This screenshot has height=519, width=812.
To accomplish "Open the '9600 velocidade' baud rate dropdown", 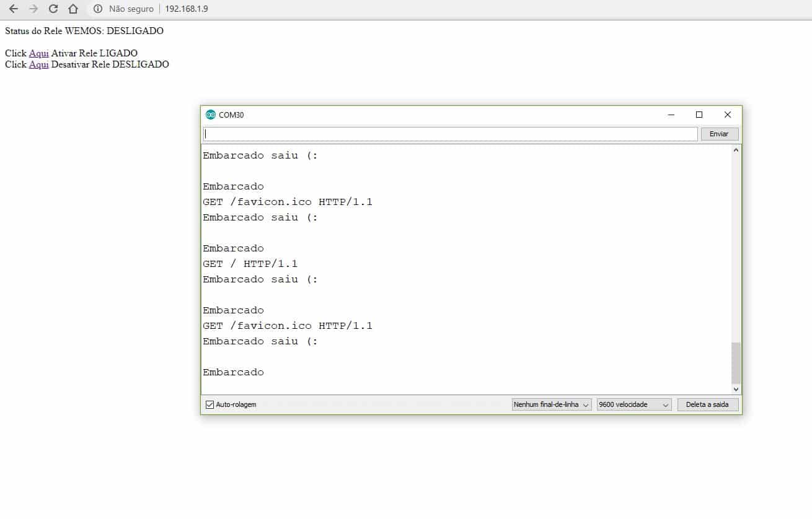I will click(x=633, y=404).
